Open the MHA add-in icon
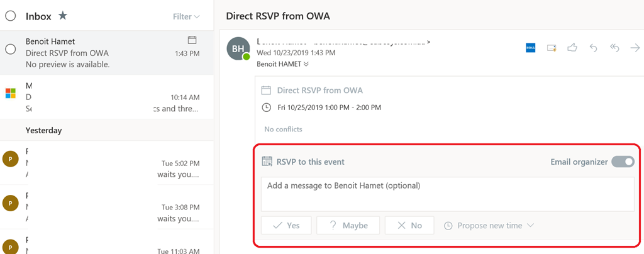Screen dimensions: 644x254 [530, 47]
